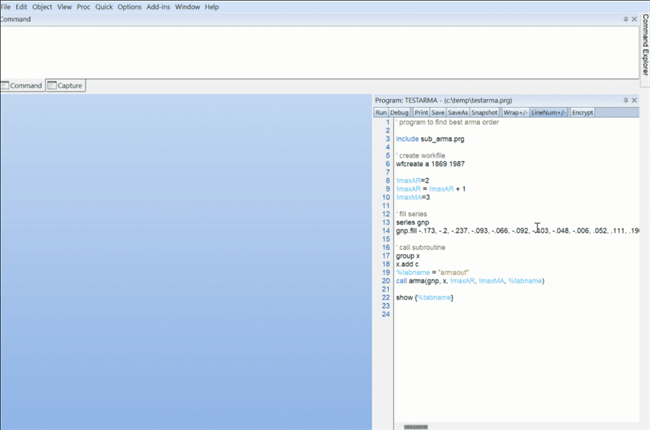Encrypt the program file
Image resolution: width=650 pixels, height=430 pixels.
click(582, 113)
